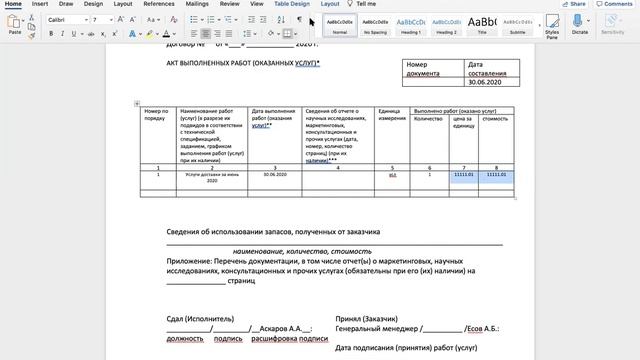Open the Styles Pane

point(552,27)
